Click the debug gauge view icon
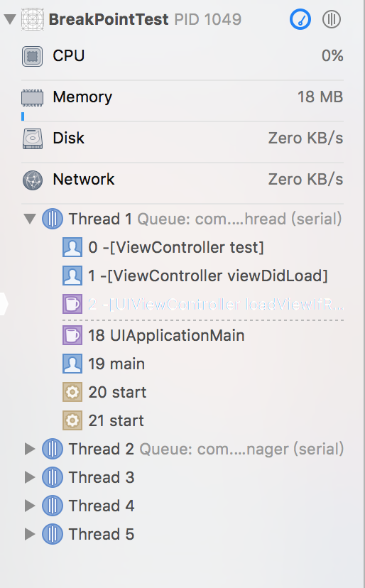The height and width of the screenshot is (588, 365). click(300, 19)
